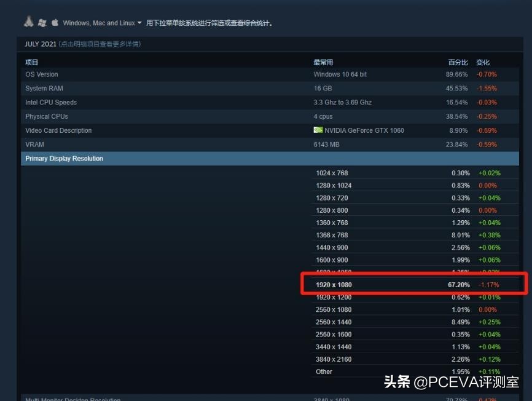Viewport: 532px width, 401px height.
Task: Click the Windows logo filter icon
Action: click(42, 22)
